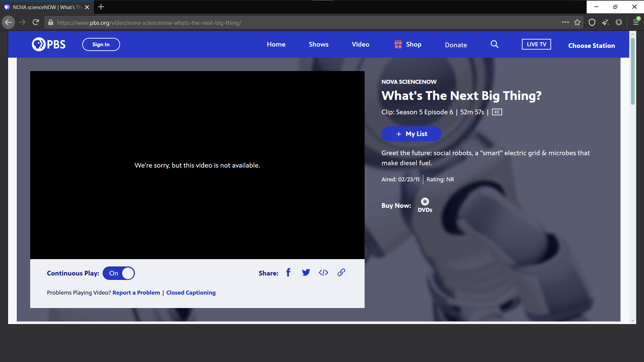Open the site search magnifier icon
This screenshot has height=362, width=644.
tap(494, 44)
